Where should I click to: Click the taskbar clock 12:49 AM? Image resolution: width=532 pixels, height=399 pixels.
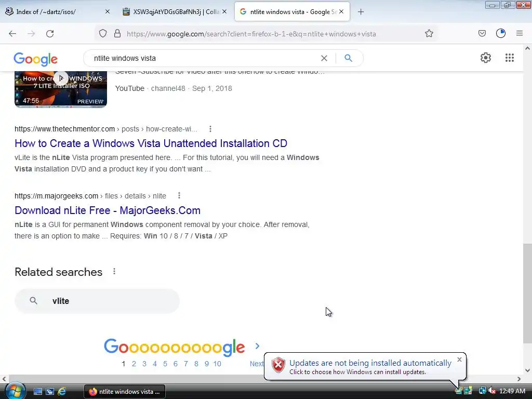pyautogui.click(x=512, y=391)
